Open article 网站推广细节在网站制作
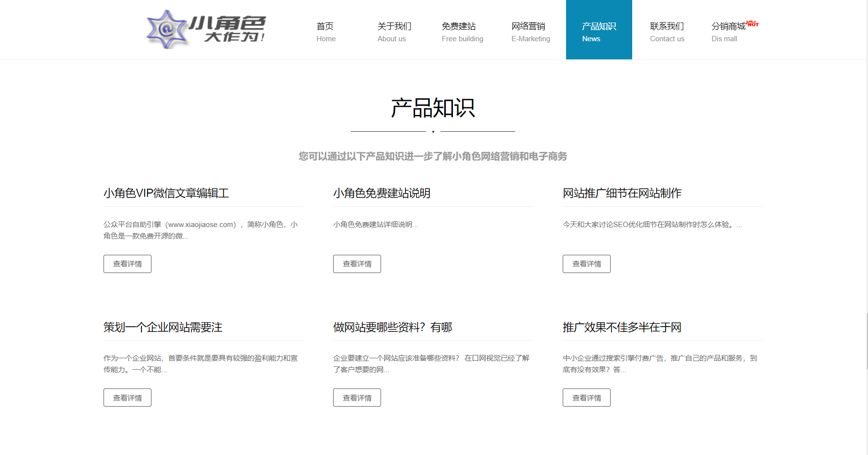This screenshot has height=455, width=868. point(622,193)
